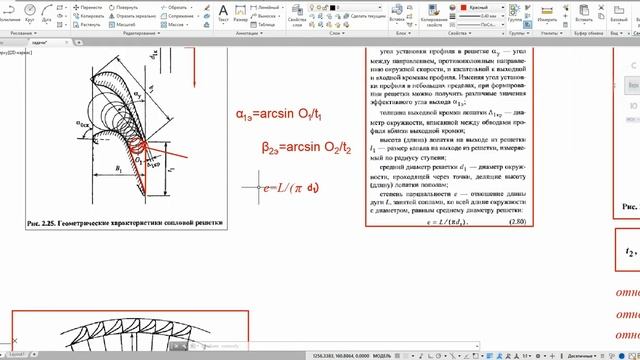Click the Trim (Обрезать) tool
640x360 pixels.
pos(173,7)
